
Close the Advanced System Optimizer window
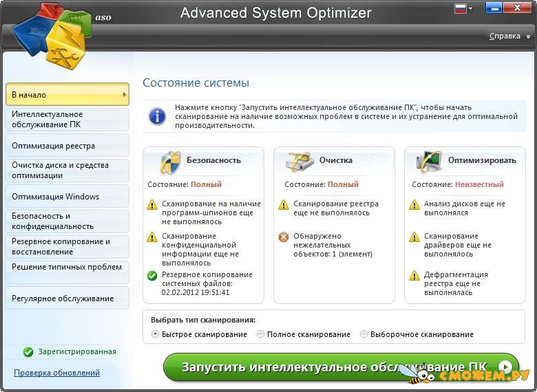517,8
